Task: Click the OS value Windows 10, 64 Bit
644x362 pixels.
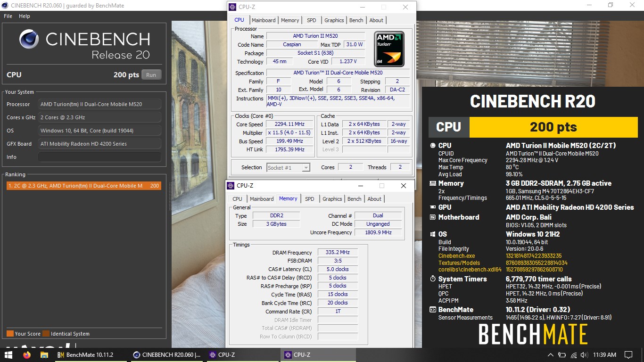Action: 99,131
